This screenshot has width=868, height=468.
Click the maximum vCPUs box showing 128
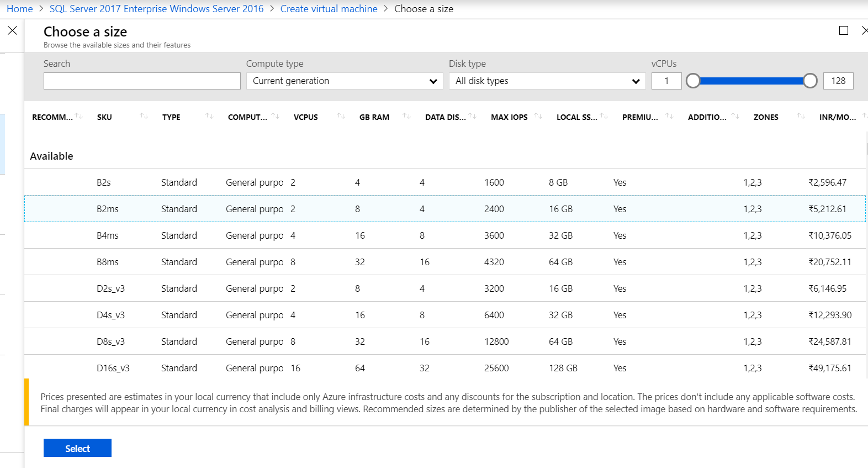[838, 81]
